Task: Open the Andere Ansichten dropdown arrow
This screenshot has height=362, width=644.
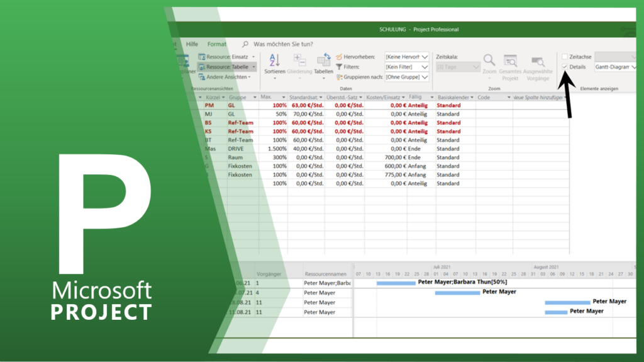Action: click(x=249, y=77)
